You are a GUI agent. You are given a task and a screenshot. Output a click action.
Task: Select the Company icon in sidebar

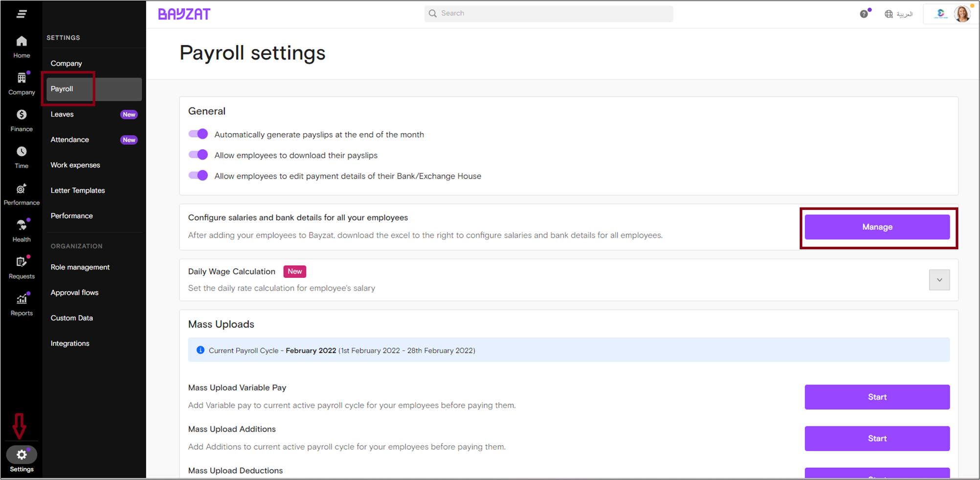coord(21,83)
